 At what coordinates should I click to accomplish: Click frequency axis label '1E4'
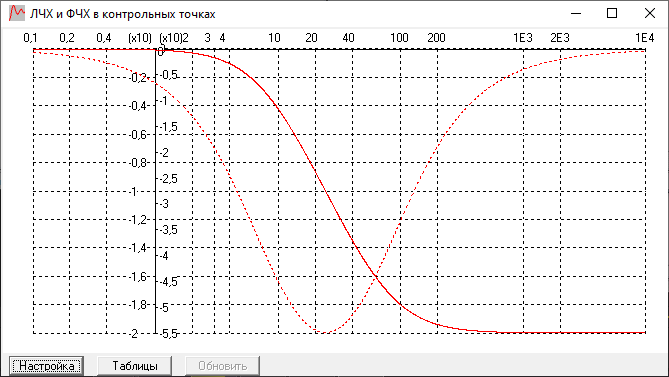[645, 38]
